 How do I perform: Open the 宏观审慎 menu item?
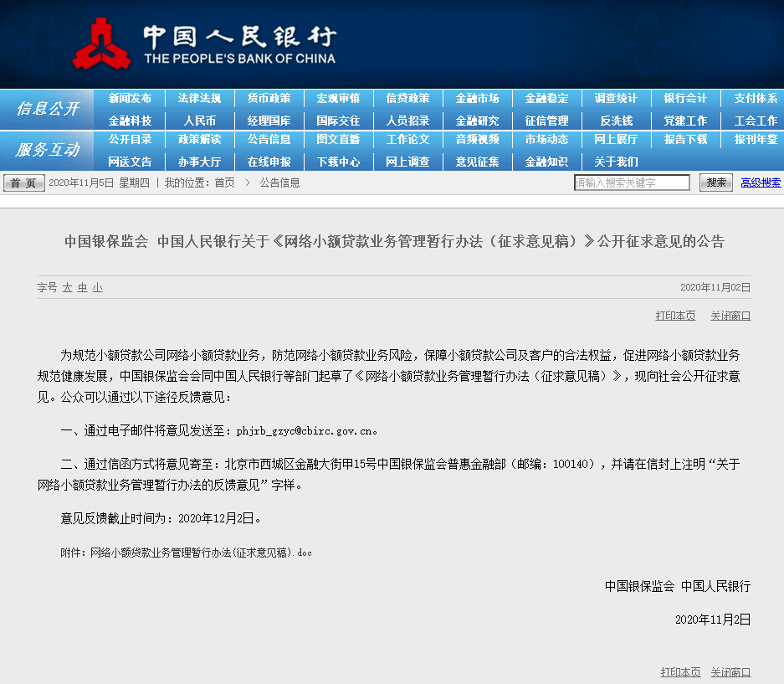coord(339,98)
